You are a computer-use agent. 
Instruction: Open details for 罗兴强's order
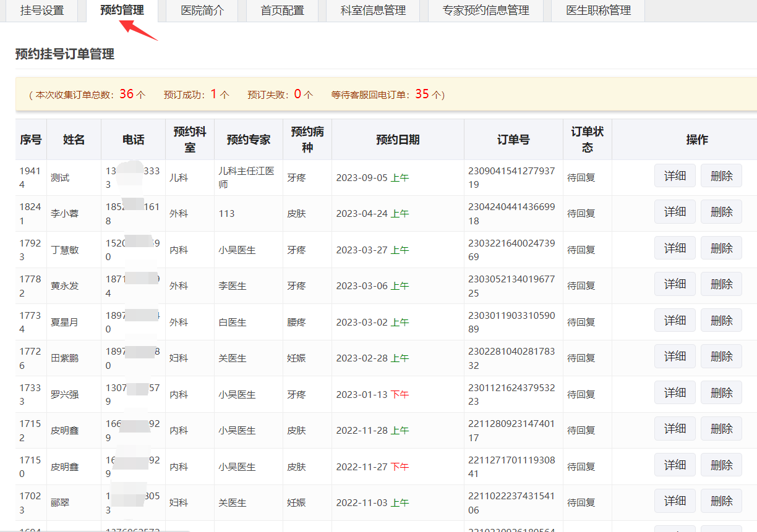[675, 392]
